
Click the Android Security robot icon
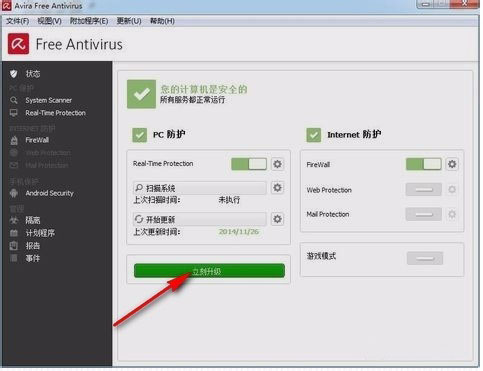click(x=14, y=193)
